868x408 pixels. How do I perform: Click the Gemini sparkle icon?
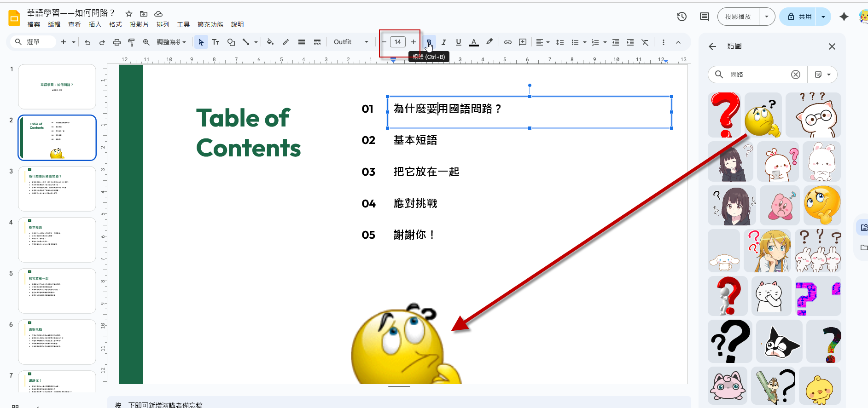844,17
